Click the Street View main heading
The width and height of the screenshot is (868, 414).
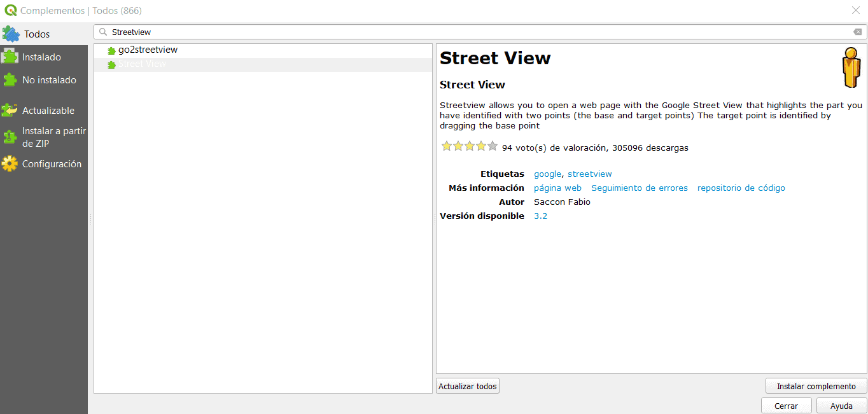coord(495,58)
